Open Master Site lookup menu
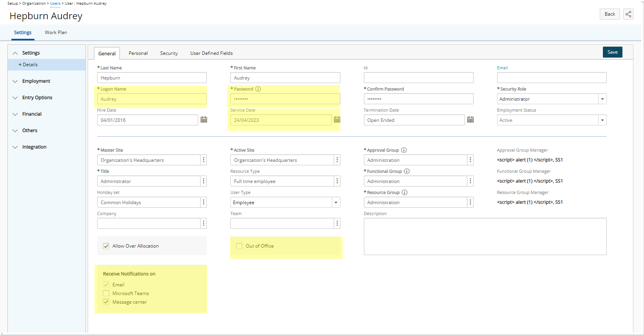The width and height of the screenshot is (644, 335). point(204,160)
